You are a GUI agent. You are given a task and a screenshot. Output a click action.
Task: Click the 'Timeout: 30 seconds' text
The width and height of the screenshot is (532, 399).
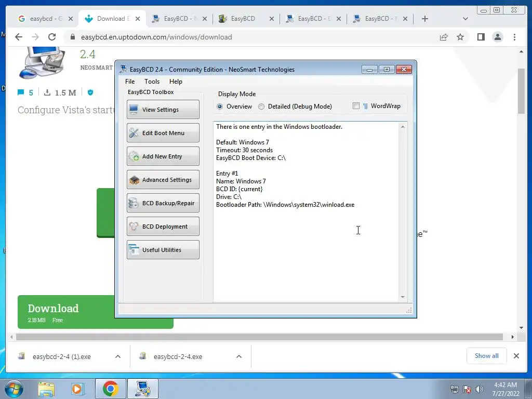244,150
